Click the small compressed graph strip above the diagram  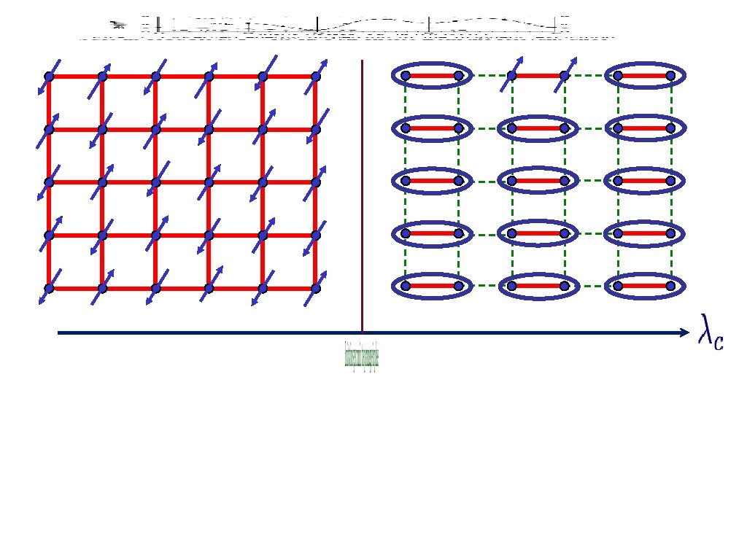347,27
